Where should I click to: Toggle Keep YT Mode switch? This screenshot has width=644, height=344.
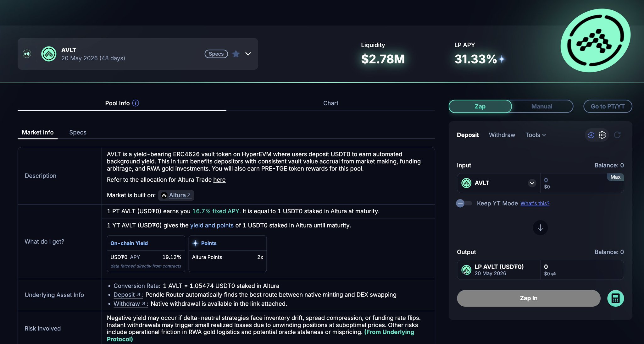tap(464, 203)
